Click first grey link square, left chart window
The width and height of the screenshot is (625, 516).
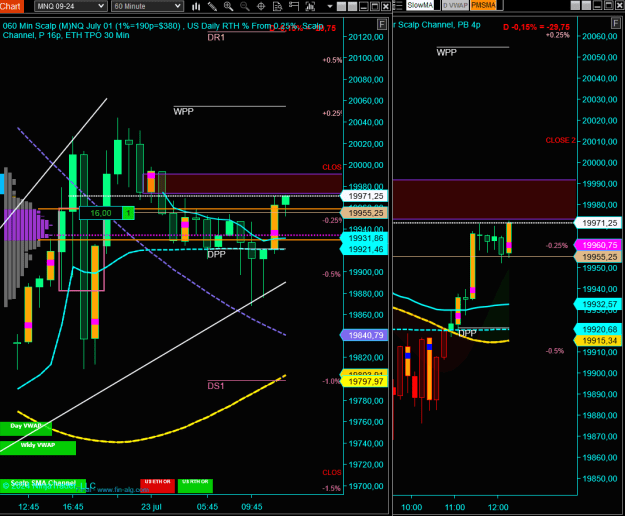341,6
